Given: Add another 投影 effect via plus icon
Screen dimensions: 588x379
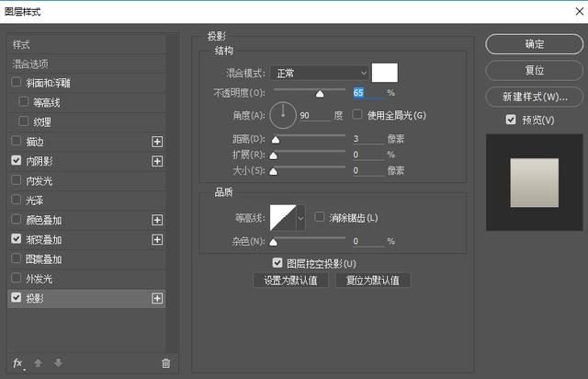Looking at the screenshot, I should (x=157, y=299).
